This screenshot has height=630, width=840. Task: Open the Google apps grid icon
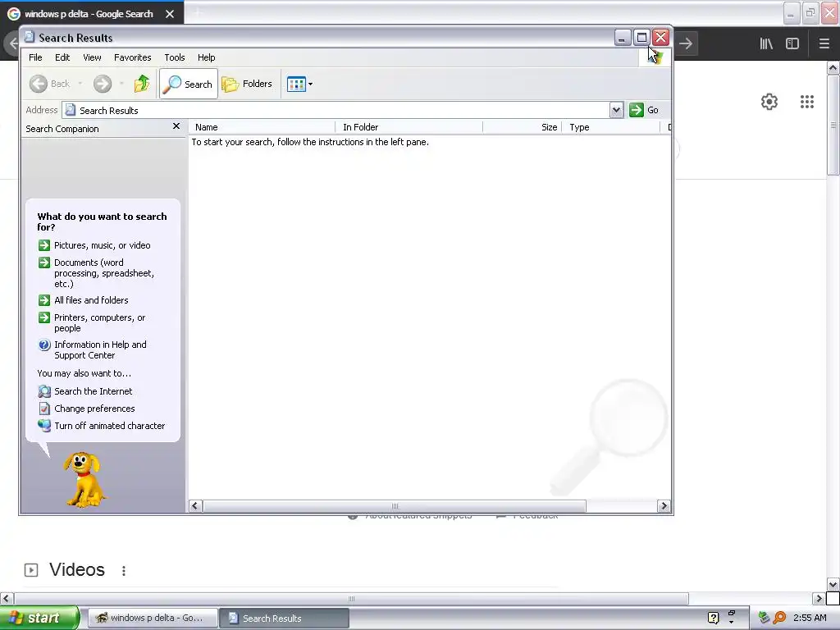click(807, 102)
